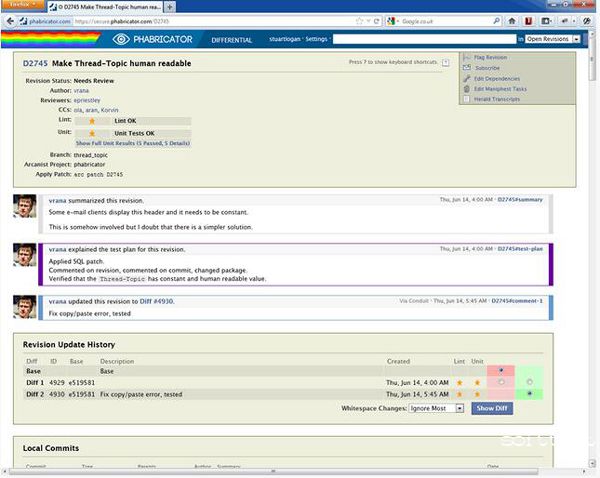The width and height of the screenshot is (600, 478).
Task: Click the reload page icon in address bar
Action: click(377, 21)
